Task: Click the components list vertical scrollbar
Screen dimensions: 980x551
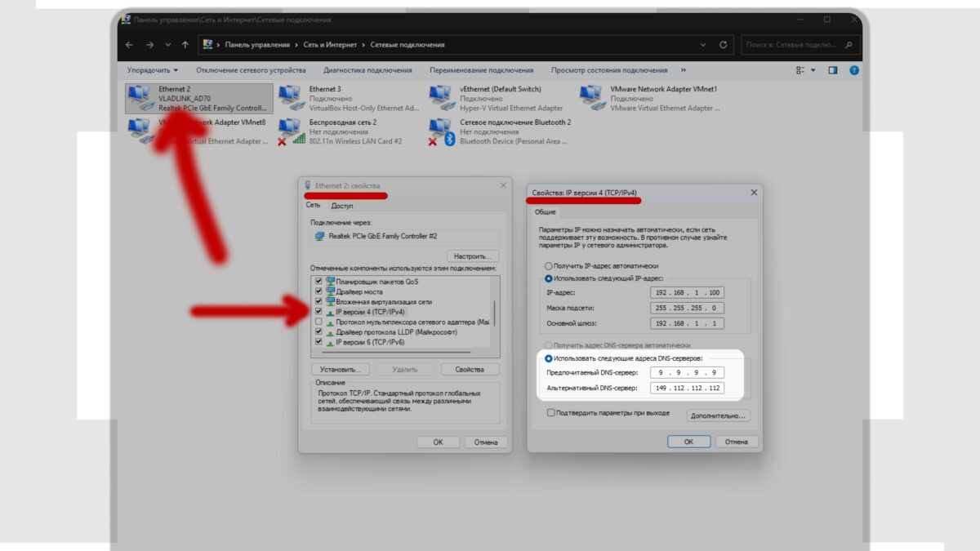Action: (x=494, y=313)
